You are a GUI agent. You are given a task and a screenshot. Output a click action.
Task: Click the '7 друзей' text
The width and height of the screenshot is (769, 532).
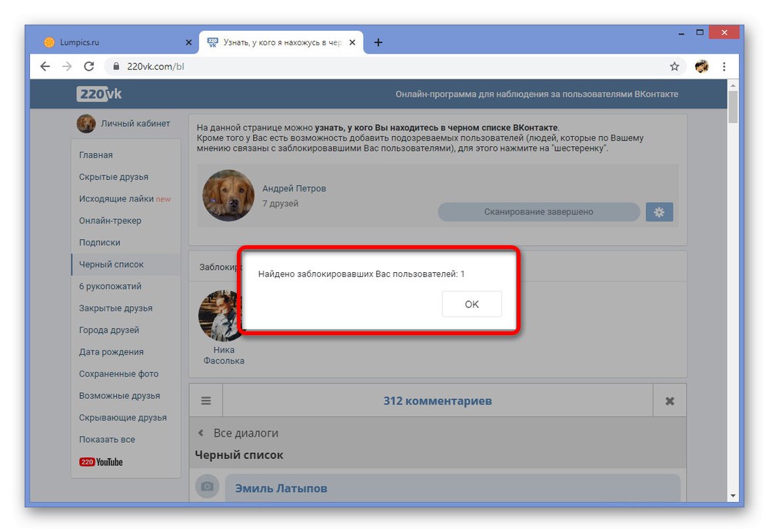pyautogui.click(x=280, y=204)
